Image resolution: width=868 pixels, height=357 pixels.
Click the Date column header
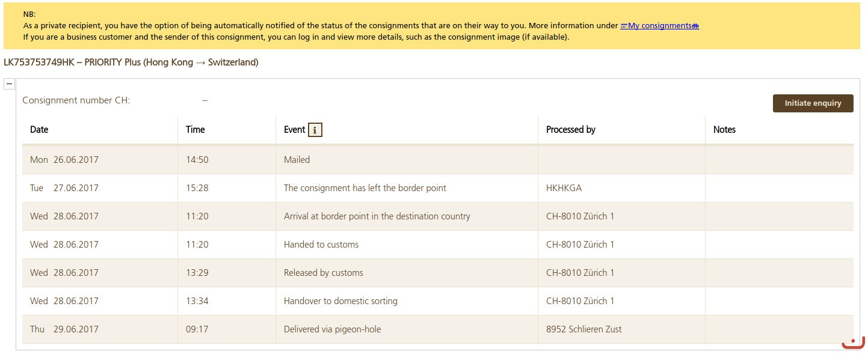click(x=39, y=130)
